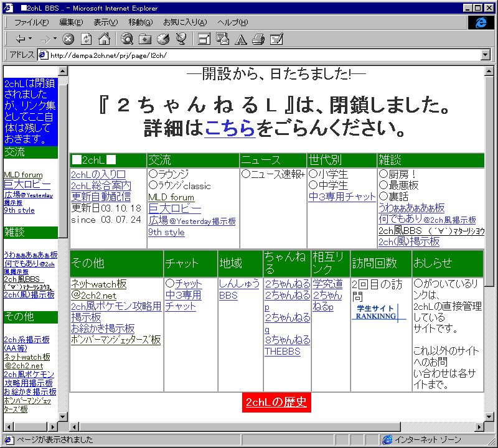Open the Forward button history dropdown arrow
498x448 pixels.
(x=55, y=39)
